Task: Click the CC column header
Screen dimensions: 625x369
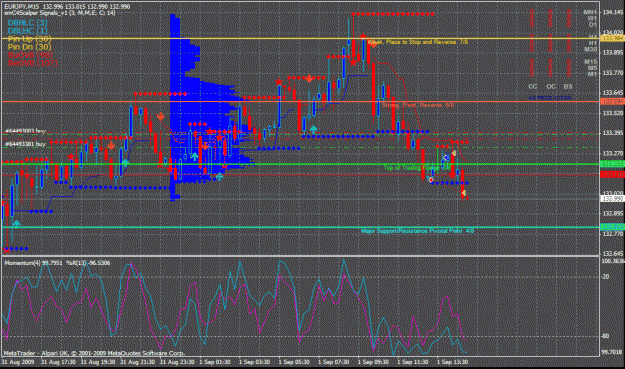Action: [x=533, y=86]
